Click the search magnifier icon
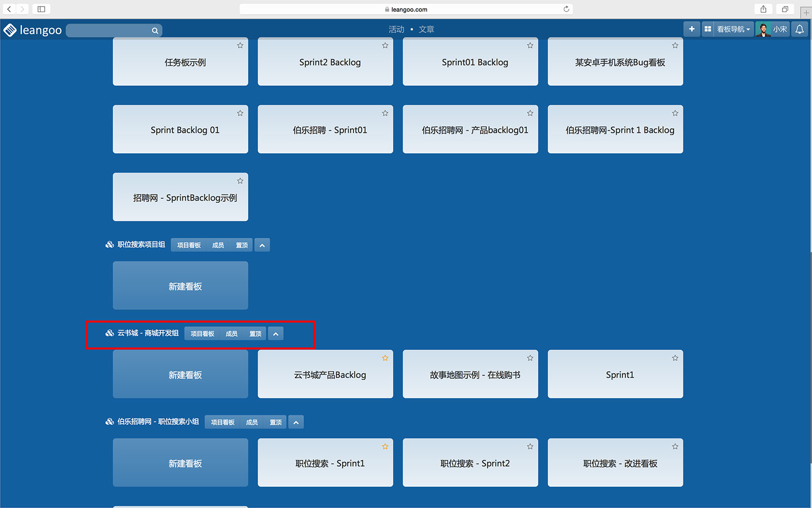Viewport: 812px width, 508px height. pos(155,31)
